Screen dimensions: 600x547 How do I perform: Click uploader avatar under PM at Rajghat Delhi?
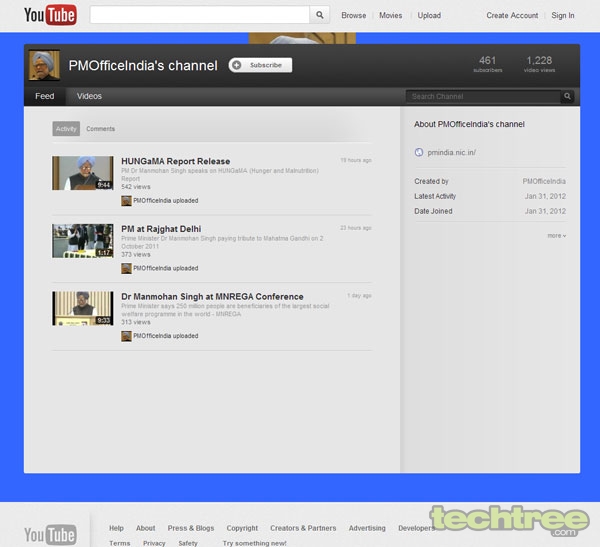pos(126,268)
